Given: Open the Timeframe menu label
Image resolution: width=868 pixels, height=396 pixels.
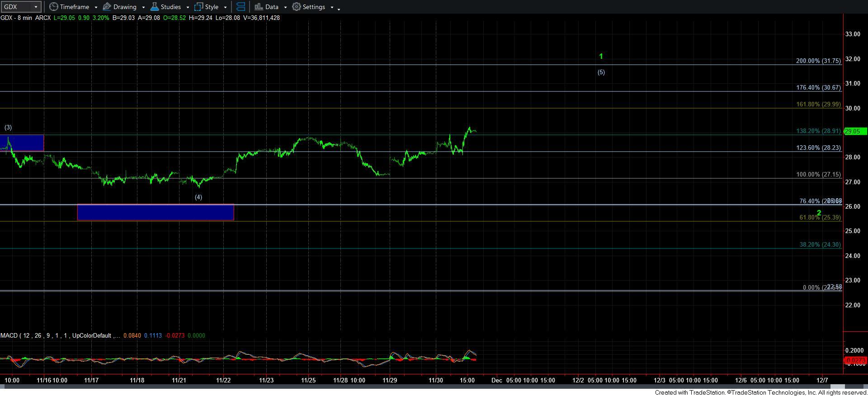Looking at the screenshot, I should pos(74,7).
